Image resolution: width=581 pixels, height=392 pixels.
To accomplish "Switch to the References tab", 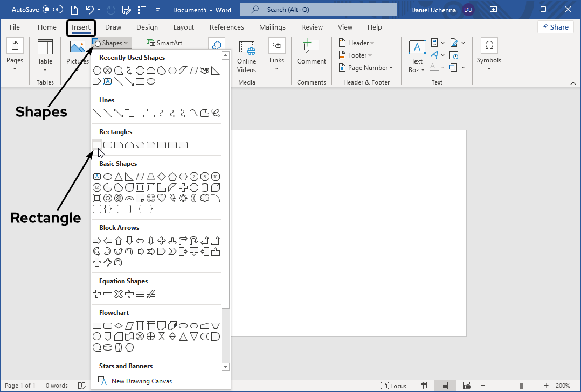I will coord(226,27).
